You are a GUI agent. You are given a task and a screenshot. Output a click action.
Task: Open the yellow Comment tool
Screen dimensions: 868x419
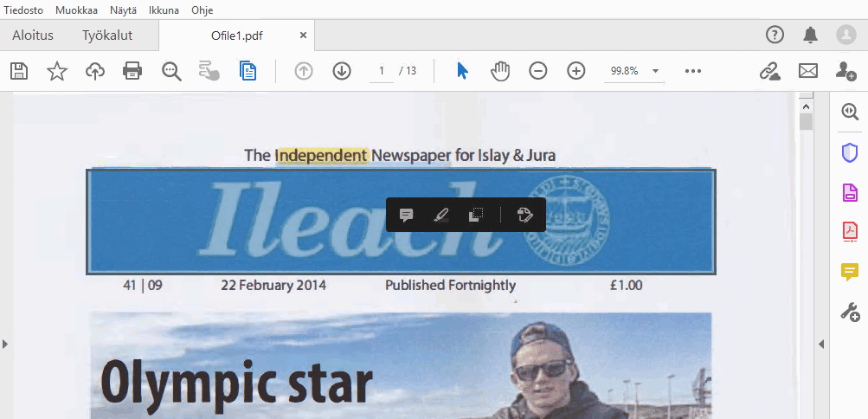(849, 272)
